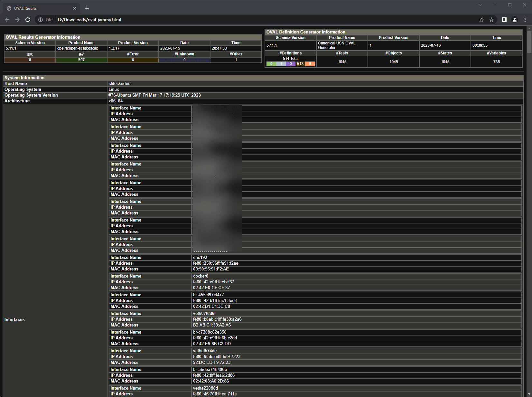The image size is (532, 397).
Task: Click the MAC address 02:42:08:A6:2D:86
Action: (211, 381)
